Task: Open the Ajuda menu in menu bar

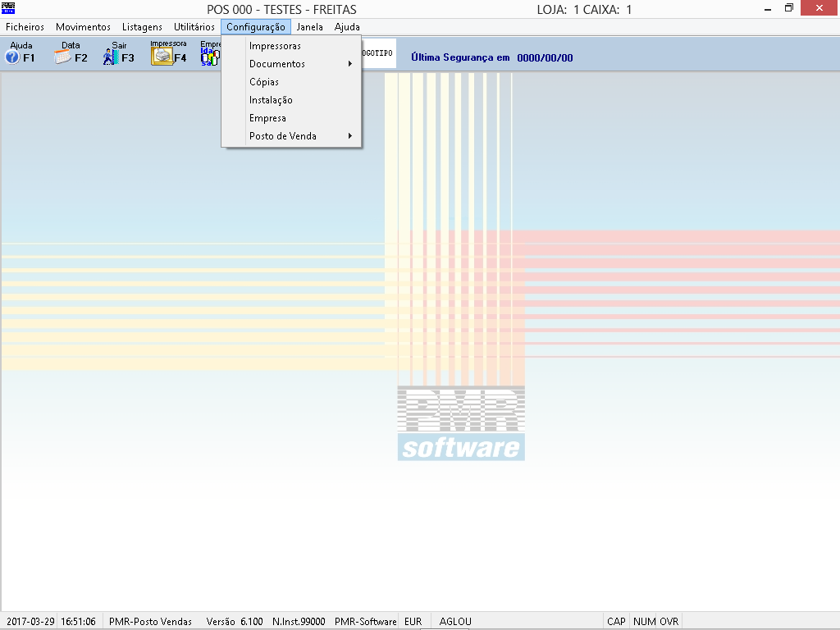Action: point(347,27)
